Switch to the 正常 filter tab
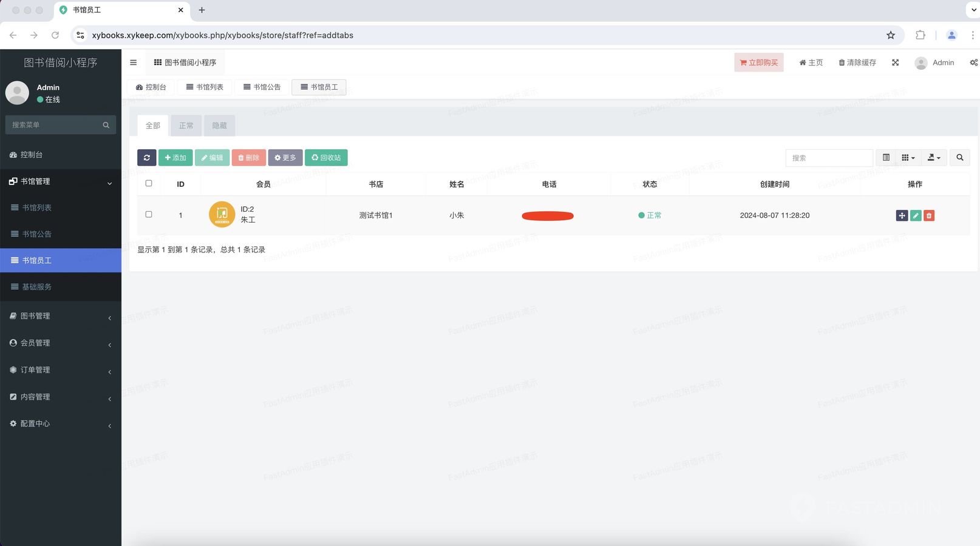The width and height of the screenshot is (980, 546). pyautogui.click(x=186, y=126)
